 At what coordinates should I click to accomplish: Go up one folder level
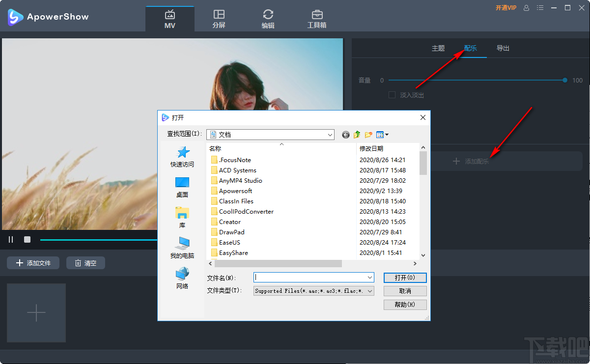point(357,135)
